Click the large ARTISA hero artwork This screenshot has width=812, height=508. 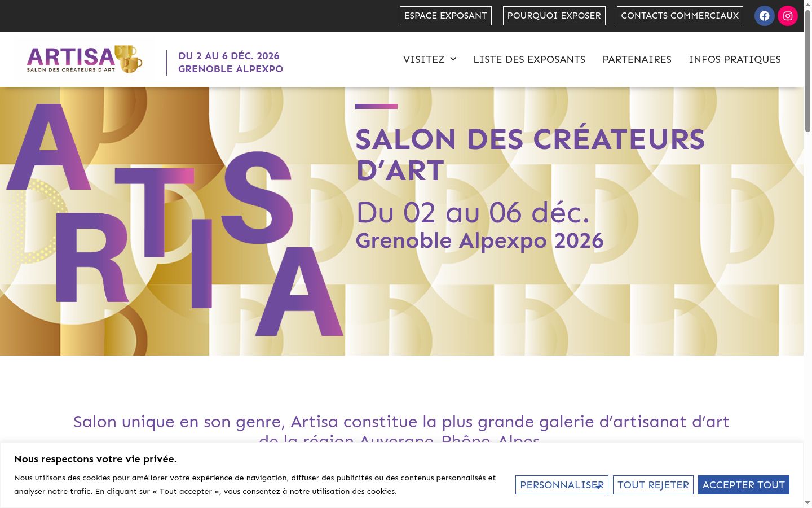pyautogui.click(x=175, y=220)
